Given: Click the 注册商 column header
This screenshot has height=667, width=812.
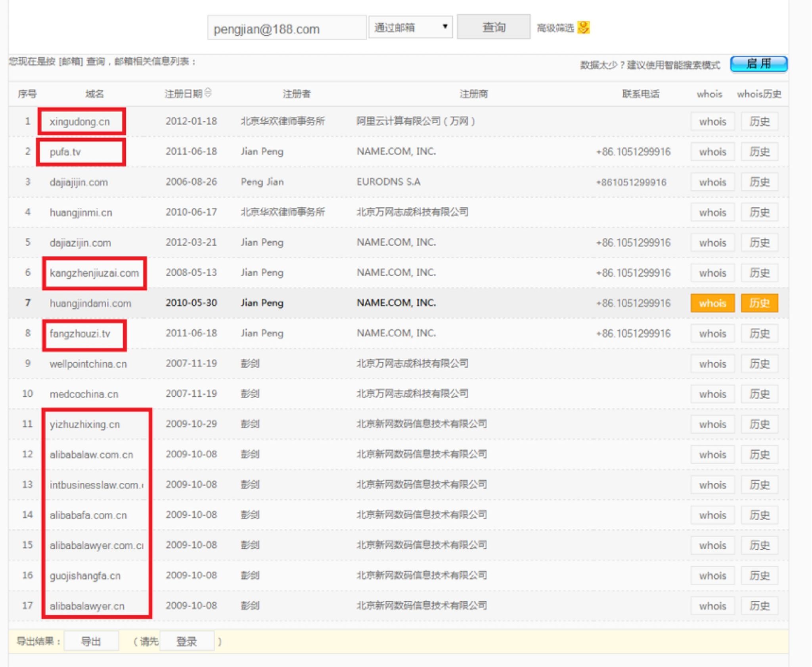Looking at the screenshot, I should [x=474, y=94].
